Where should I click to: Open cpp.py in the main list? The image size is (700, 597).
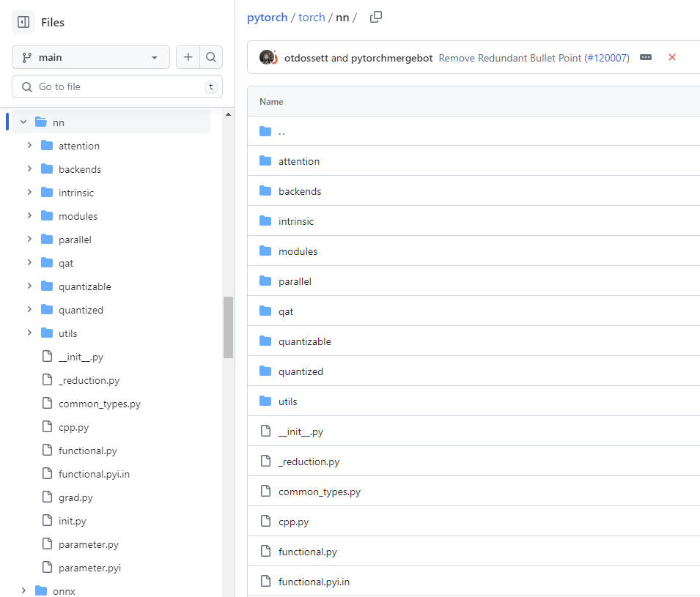294,522
